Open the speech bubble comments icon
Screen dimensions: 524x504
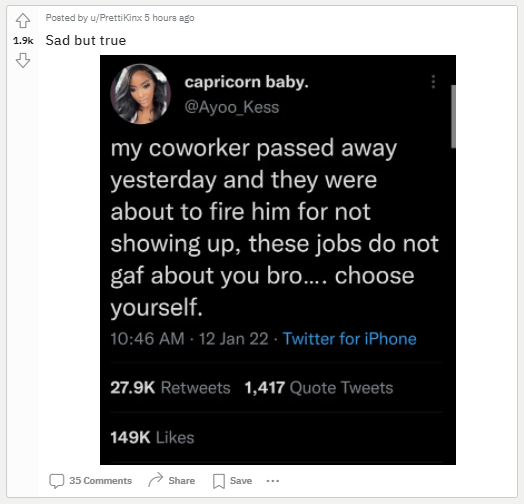(x=56, y=481)
